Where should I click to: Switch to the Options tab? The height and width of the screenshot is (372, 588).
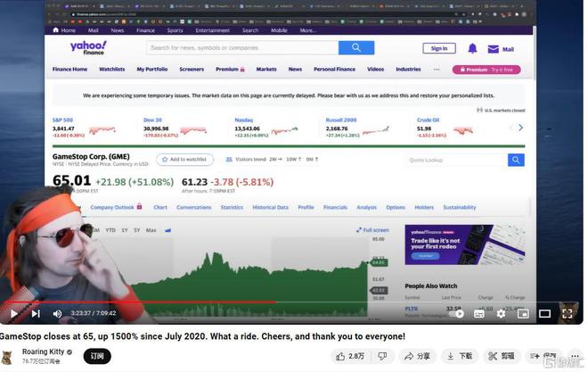point(396,207)
